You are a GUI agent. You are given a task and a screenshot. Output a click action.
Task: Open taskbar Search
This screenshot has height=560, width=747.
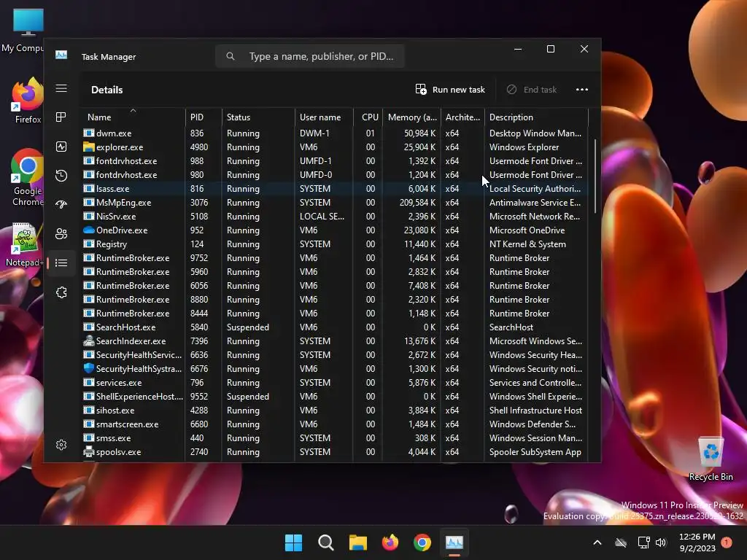point(326,542)
